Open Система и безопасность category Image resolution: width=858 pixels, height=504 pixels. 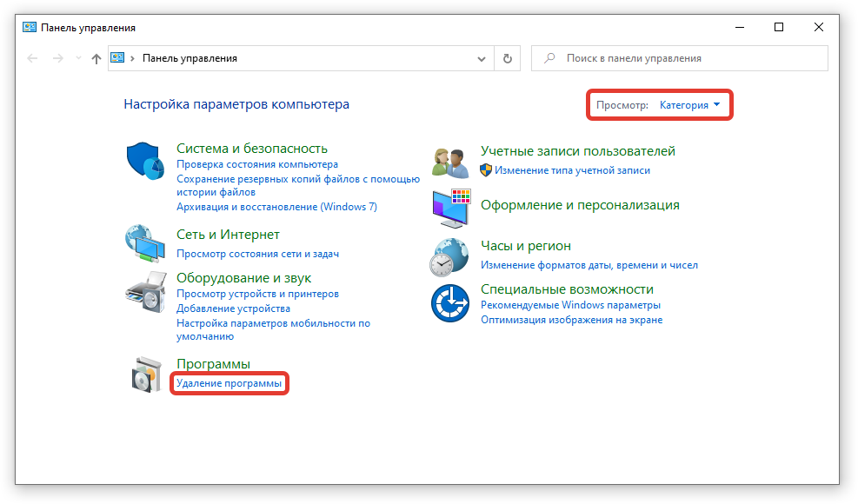(252, 149)
